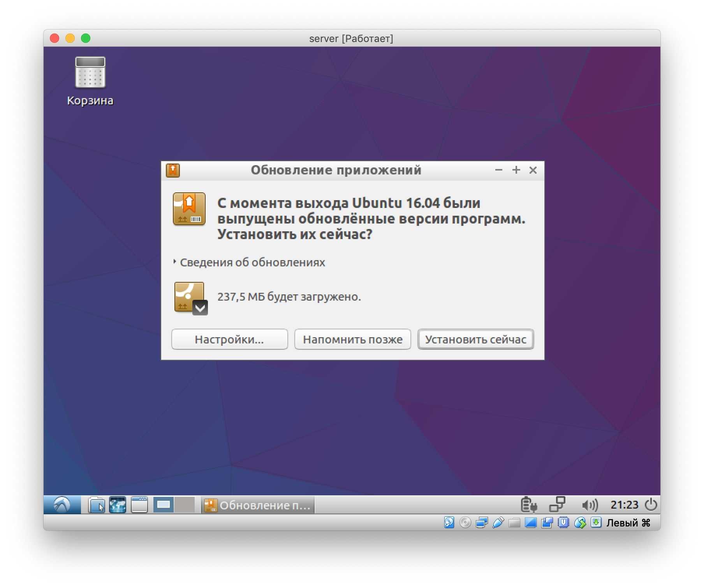Click the Левый ⌘ host key label

click(x=628, y=523)
